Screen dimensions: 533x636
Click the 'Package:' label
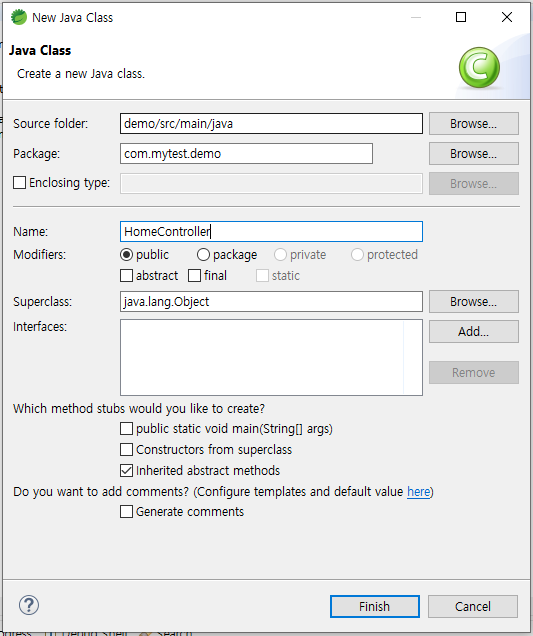tap(37, 154)
